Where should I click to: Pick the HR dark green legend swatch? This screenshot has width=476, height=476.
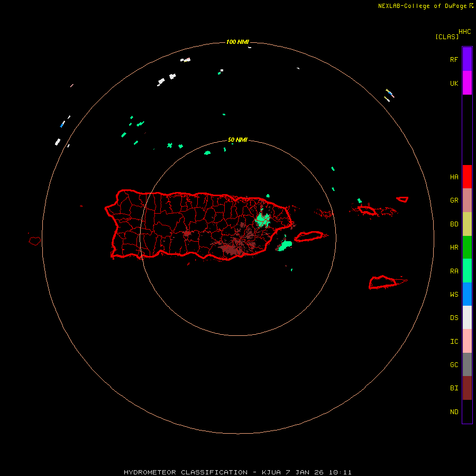467,248
